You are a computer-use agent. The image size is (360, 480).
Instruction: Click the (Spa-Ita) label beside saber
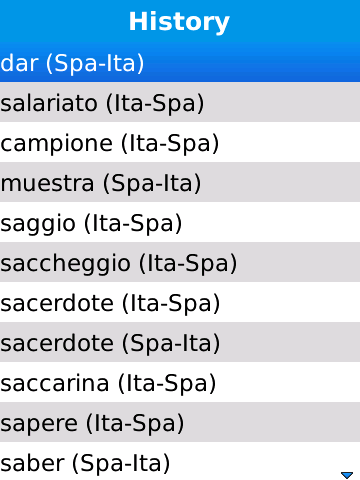point(121,463)
